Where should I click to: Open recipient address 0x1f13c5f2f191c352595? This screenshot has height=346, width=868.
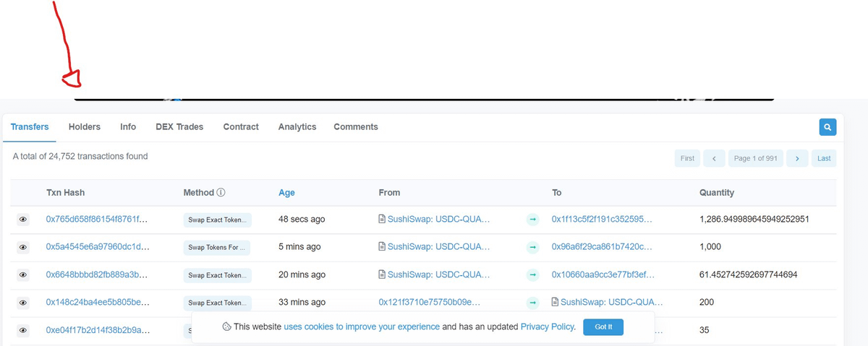(602, 220)
